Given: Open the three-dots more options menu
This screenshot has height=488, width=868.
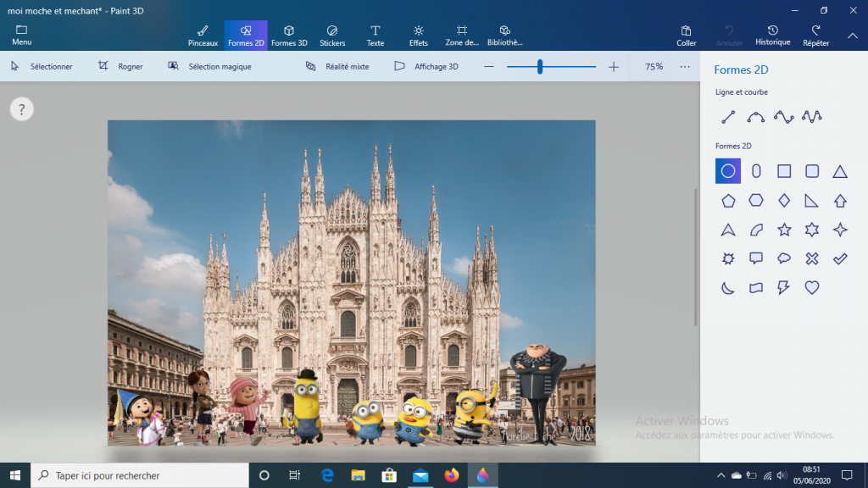Looking at the screenshot, I should pos(685,66).
